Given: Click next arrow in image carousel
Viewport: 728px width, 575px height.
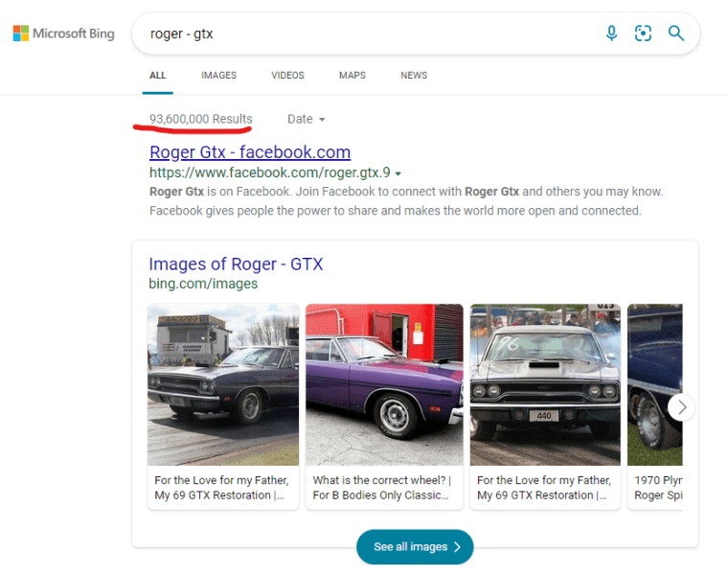Looking at the screenshot, I should tap(681, 407).
